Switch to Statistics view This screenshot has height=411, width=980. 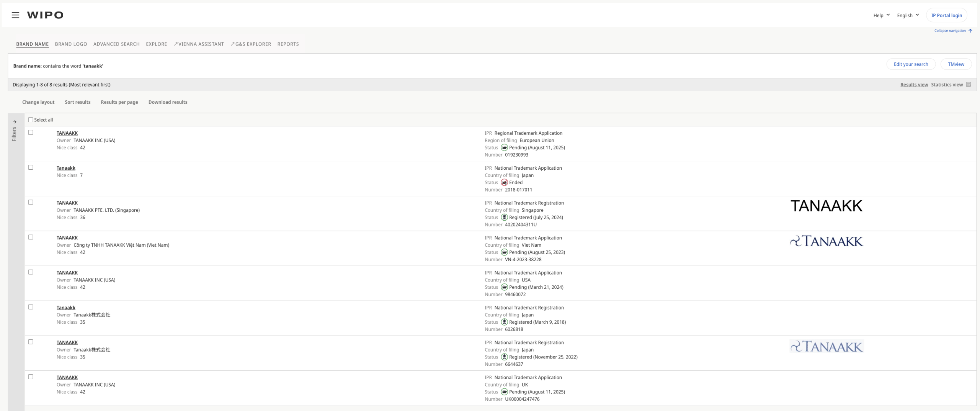(947, 85)
